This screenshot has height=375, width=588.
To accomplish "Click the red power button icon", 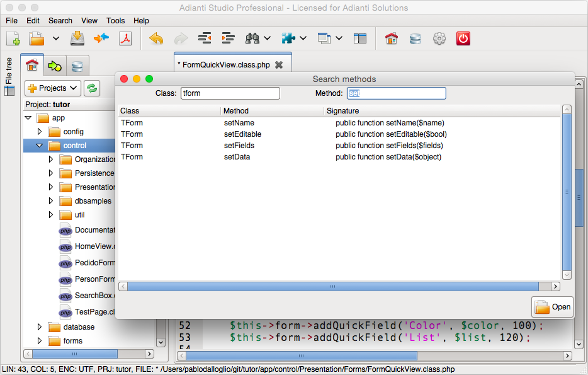I will click(463, 38).
